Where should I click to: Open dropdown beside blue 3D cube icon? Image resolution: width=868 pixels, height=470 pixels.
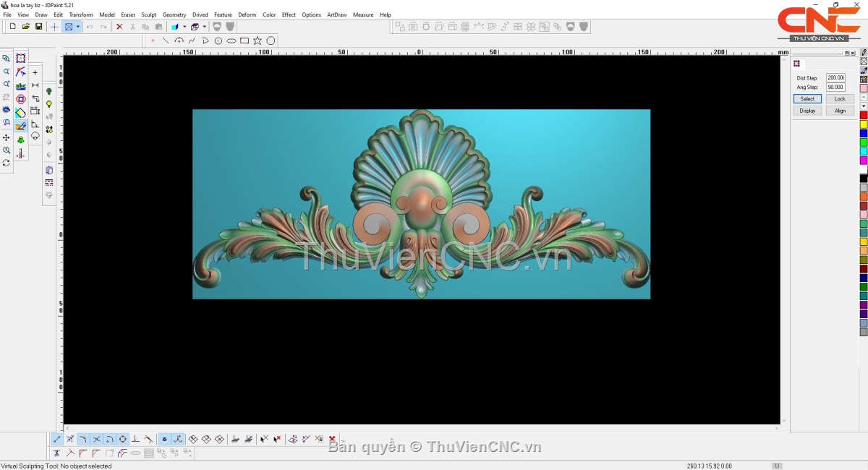point(184,27)
